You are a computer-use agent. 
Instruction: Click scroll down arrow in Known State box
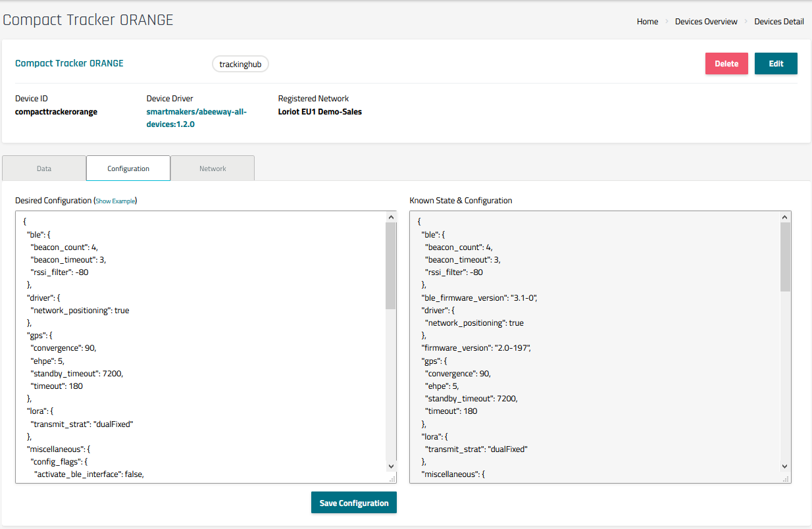click(x=785, y=466)
